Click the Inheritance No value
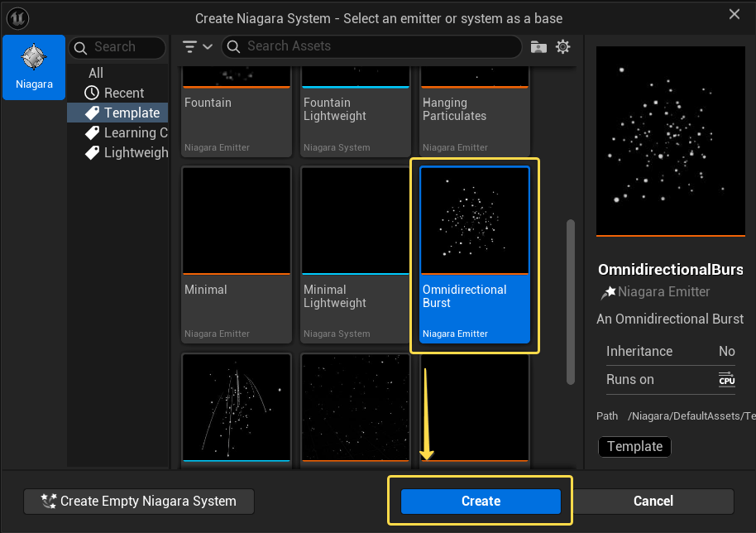The width and height of the screenshot is (756, 533). 726,351
